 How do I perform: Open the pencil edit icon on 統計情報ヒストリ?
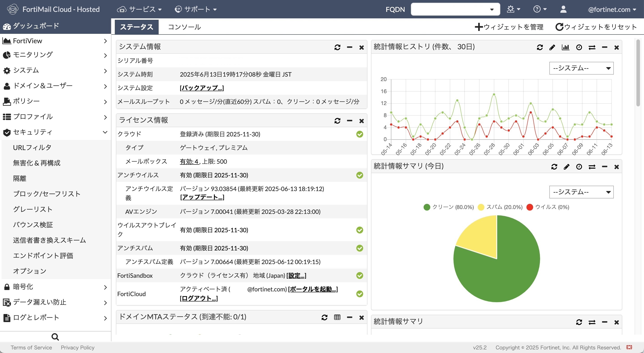552,47
